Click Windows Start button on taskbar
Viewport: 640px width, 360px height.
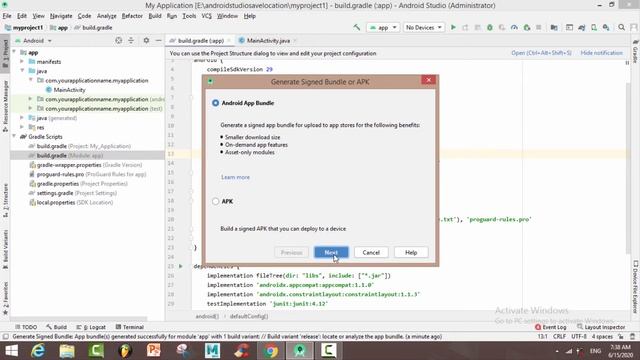click(x=11, y=351)
